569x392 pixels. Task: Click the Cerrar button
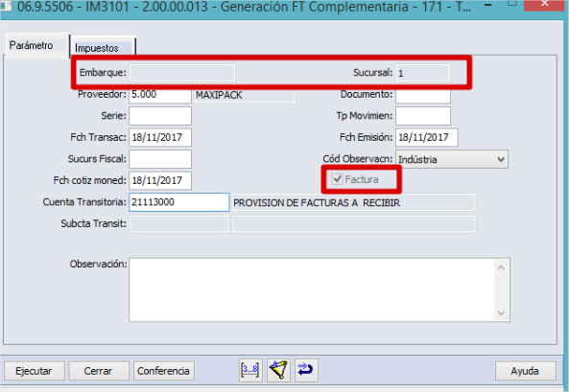tap(99, 371)
